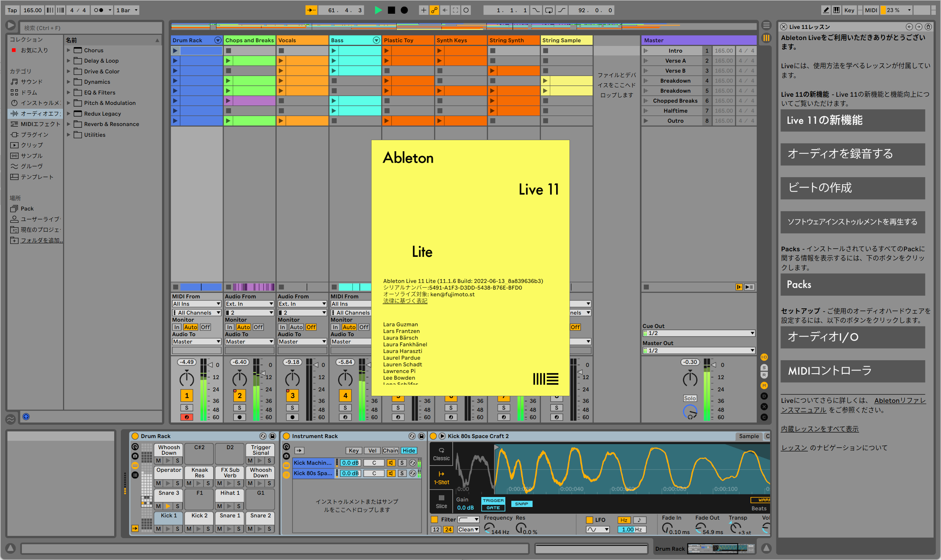Open Cue Out 1/2 dropdown
Screen dimensions: 941x560
(699, 333)
